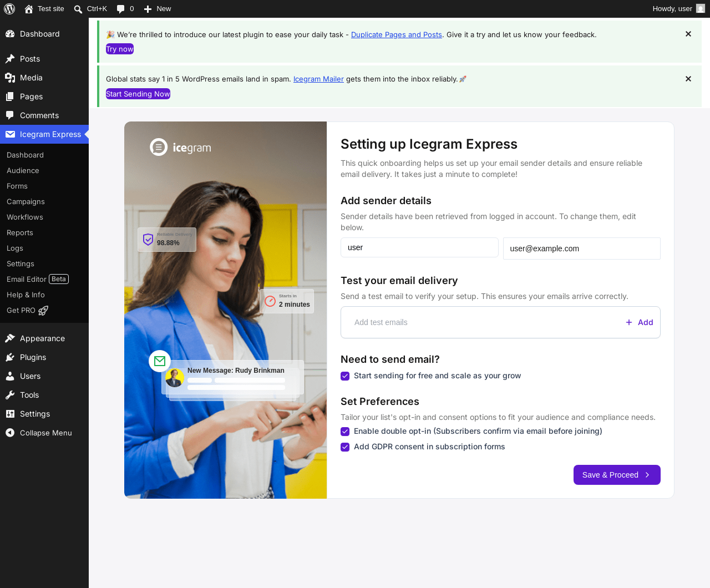Screen dimensions: 710x588
Task: Click the Collapse Menu arrow icon
Action: (x=10, y=433)
